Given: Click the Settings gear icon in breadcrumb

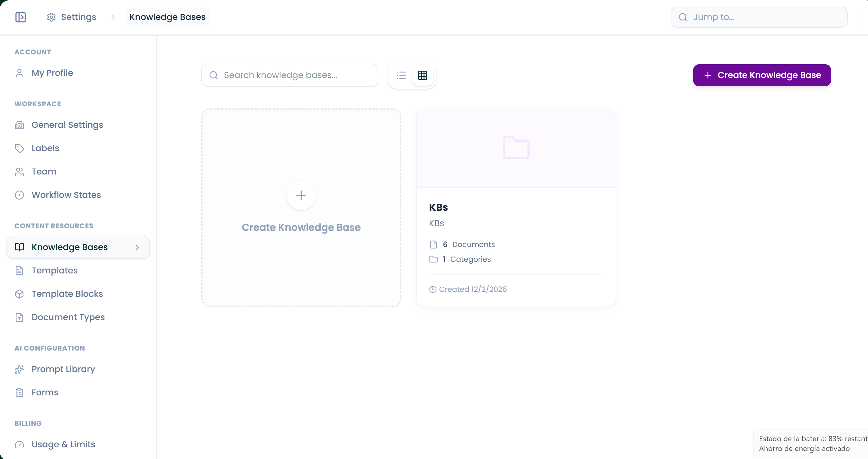Looking at the screenshot, I should tap(51, 17).
